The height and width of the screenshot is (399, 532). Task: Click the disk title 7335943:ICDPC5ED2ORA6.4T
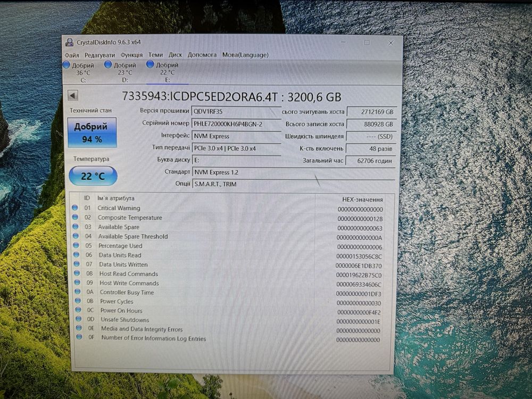(199, 97)
